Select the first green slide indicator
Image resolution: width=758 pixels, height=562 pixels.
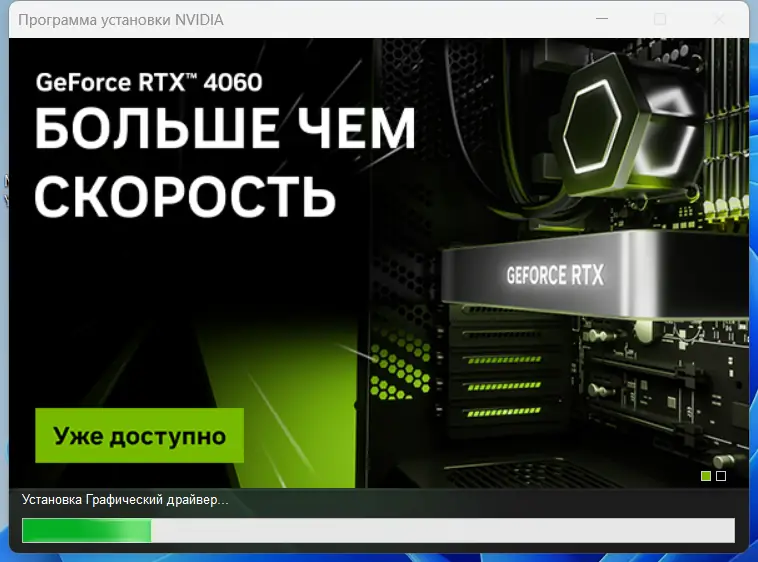point(706,476)
